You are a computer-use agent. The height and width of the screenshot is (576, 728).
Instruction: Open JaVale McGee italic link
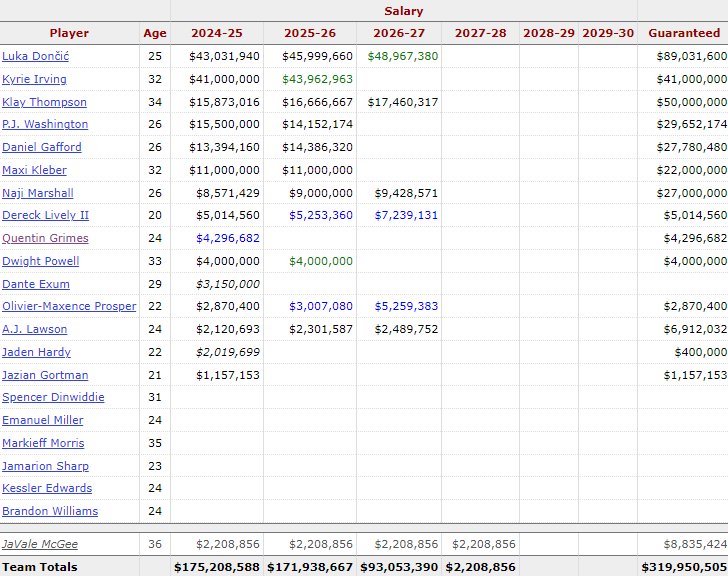pos(40,544)
